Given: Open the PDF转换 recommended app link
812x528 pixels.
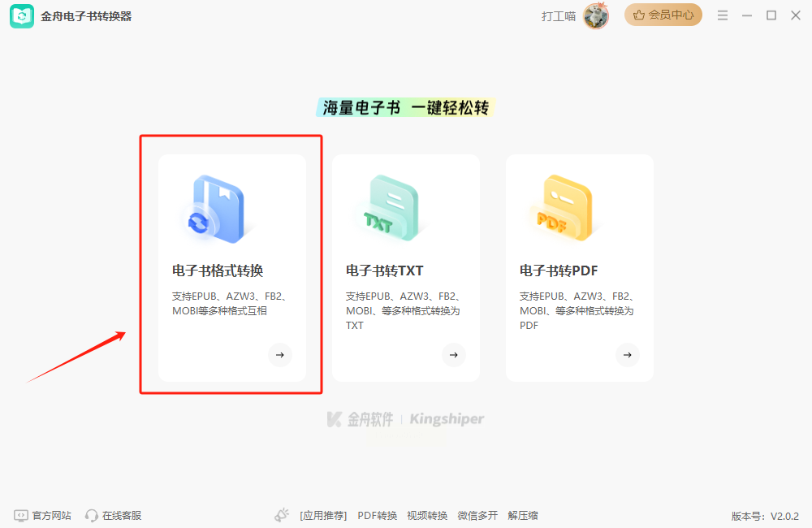Looking at the screenshot, I should click(378, 516).
